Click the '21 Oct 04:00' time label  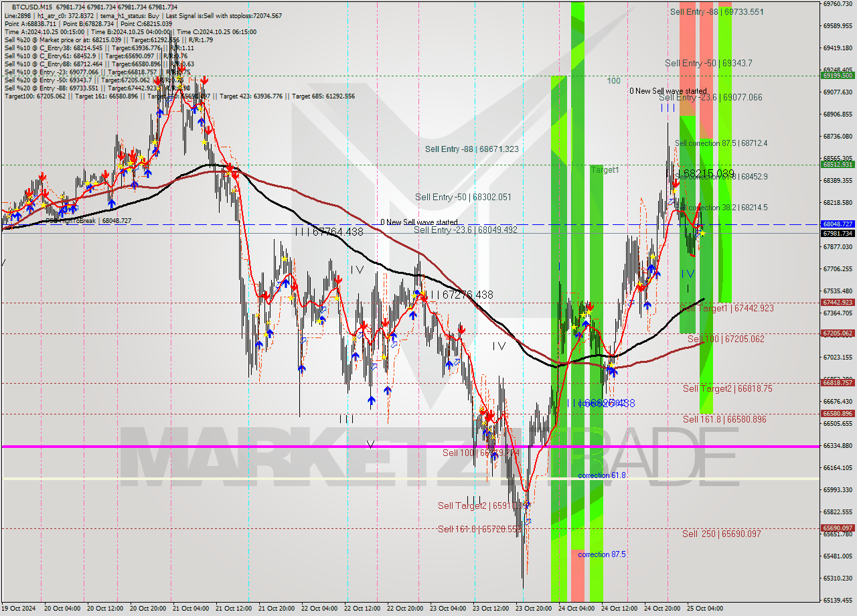[x=190, y=609]
